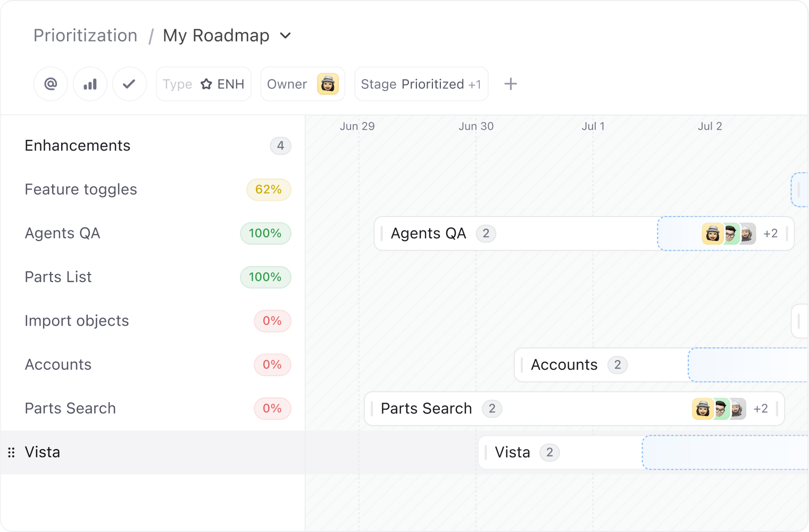
Task: Click the drag handle beside Vista
Action: click(x=11, y=453)
